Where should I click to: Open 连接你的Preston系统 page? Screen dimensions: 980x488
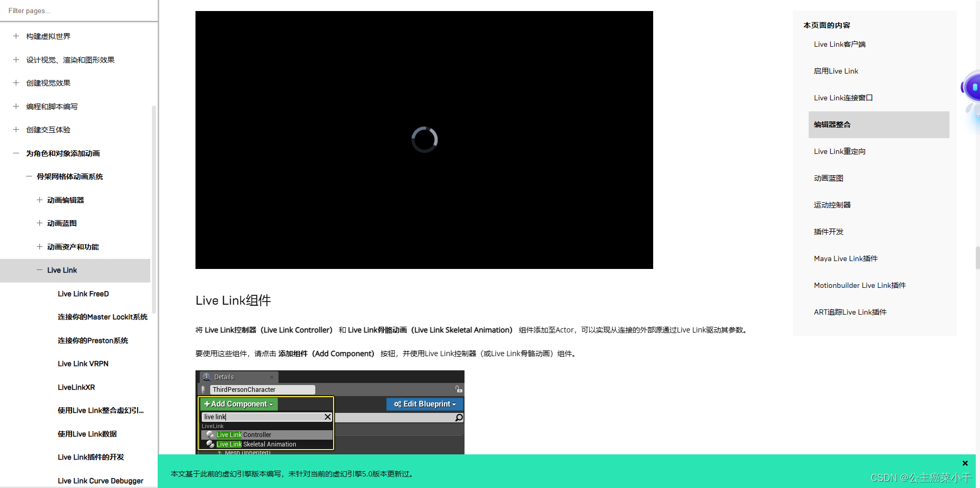(x=93, y=340)
